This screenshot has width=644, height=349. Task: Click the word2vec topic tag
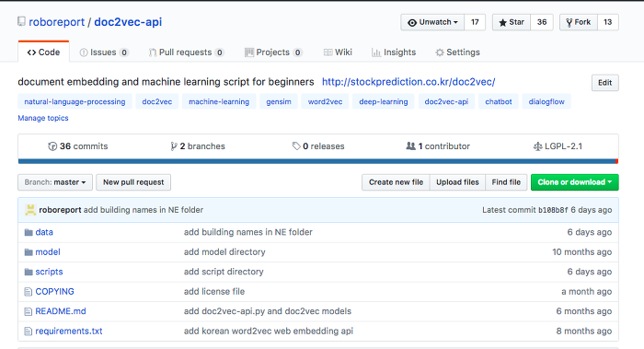point(325,101)
